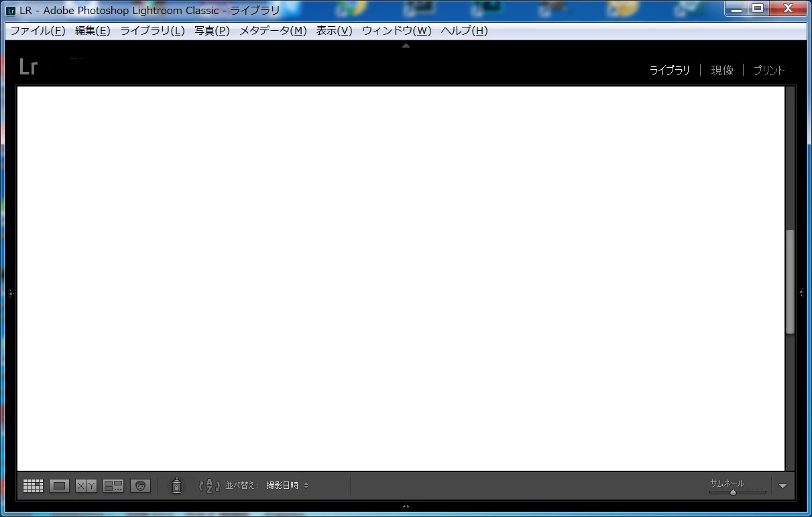The image size is (812, 517).
Task: Click the Lr logo identity plate
Action: point(28,67)
